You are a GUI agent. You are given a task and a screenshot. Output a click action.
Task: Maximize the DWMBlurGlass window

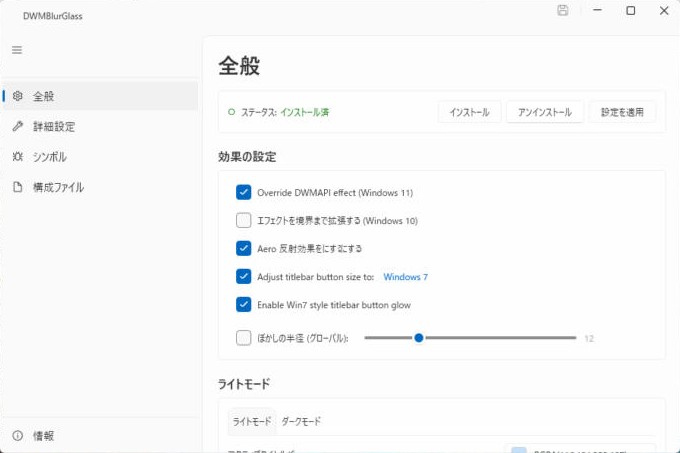(x=631, y=10)
